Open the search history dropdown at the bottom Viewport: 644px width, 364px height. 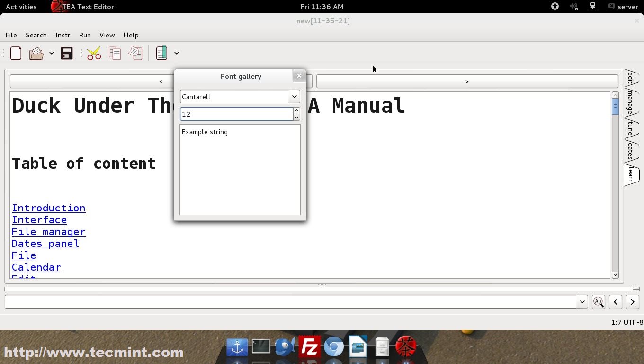[582, 302]
